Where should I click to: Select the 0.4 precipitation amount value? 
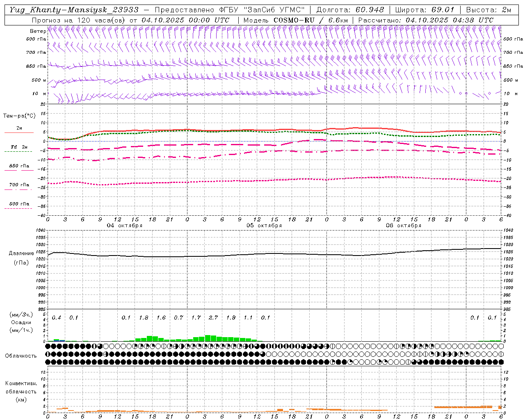[x=57, y=317]
